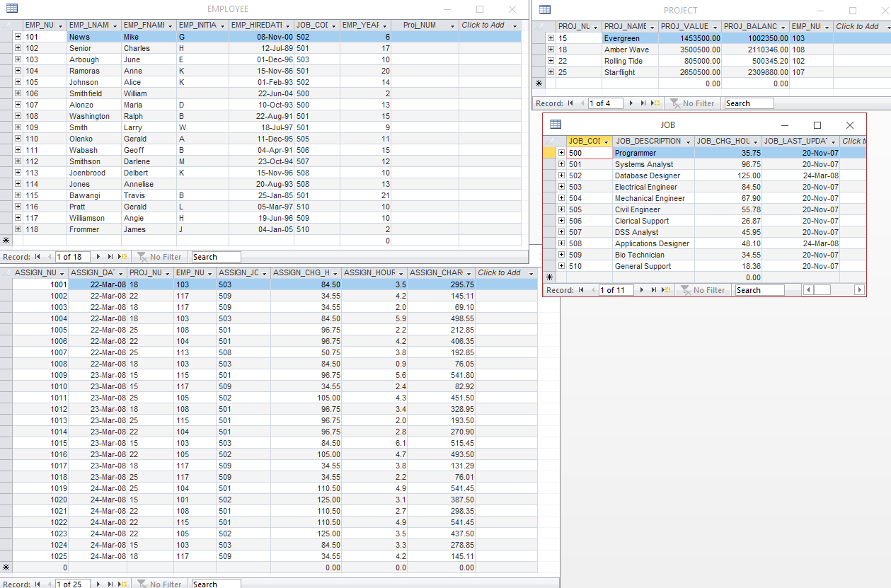Expand subdatasheet for employee 112 Smithson

[18, 161]
